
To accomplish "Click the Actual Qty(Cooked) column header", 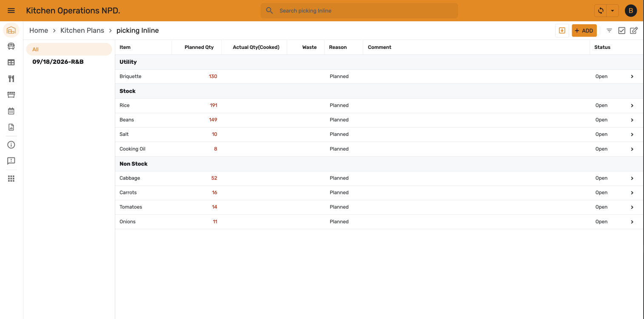I will 256,47.
